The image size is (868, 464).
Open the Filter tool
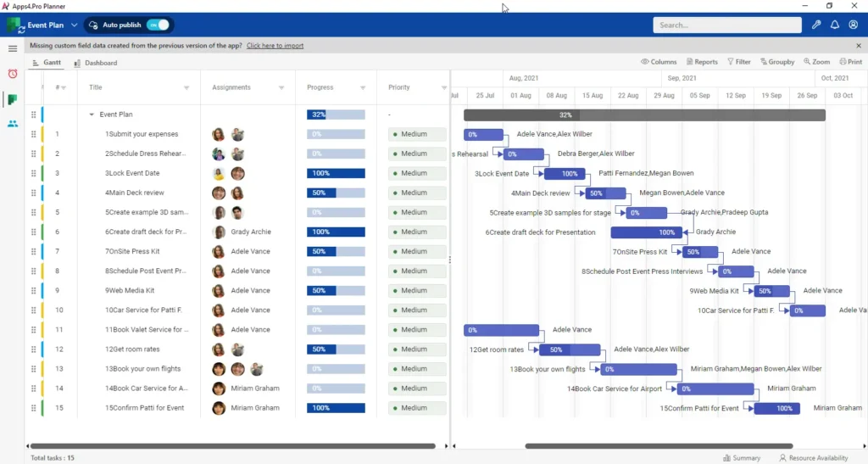(739, 62)
